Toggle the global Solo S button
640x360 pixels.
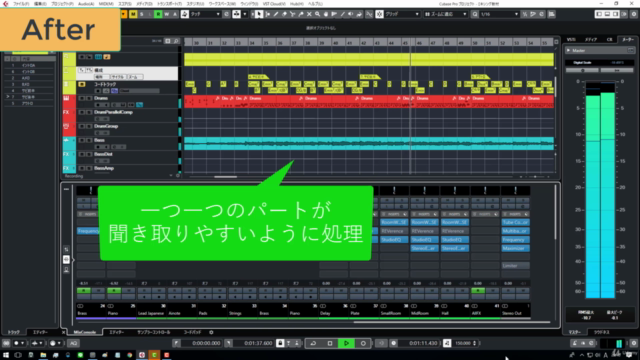point(142,14)
